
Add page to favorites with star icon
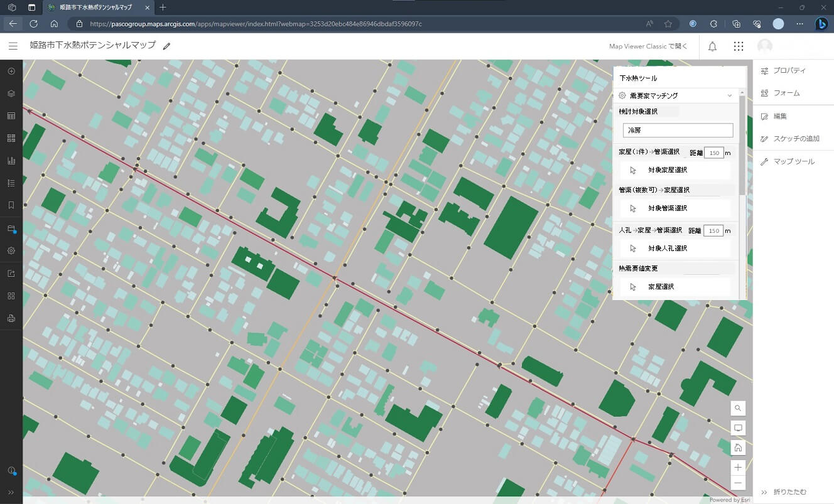pyautogui.click(x=668, y=24)
